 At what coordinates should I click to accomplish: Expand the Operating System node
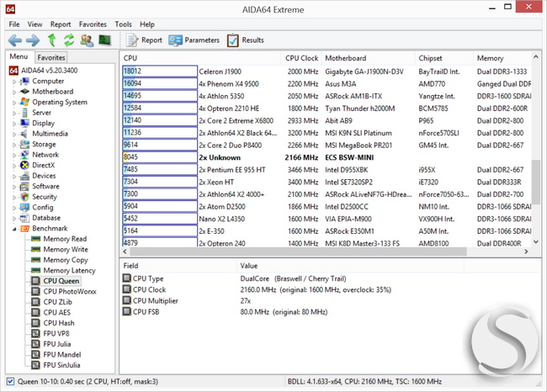[x=14, y=103]
